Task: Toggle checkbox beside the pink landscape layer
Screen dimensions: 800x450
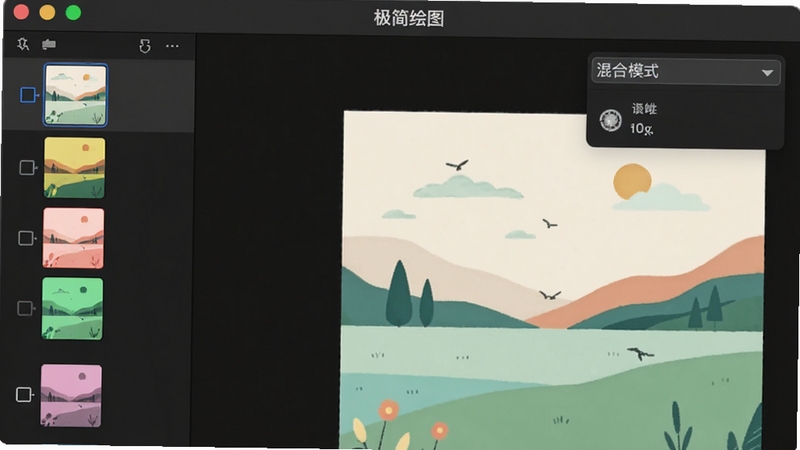Action: [26, 238]
